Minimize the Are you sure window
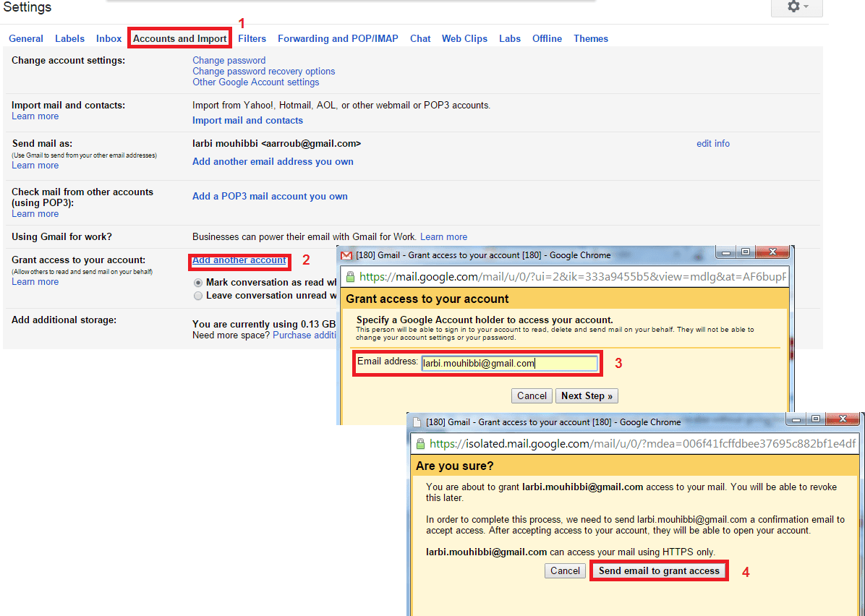 click(796, 419)
